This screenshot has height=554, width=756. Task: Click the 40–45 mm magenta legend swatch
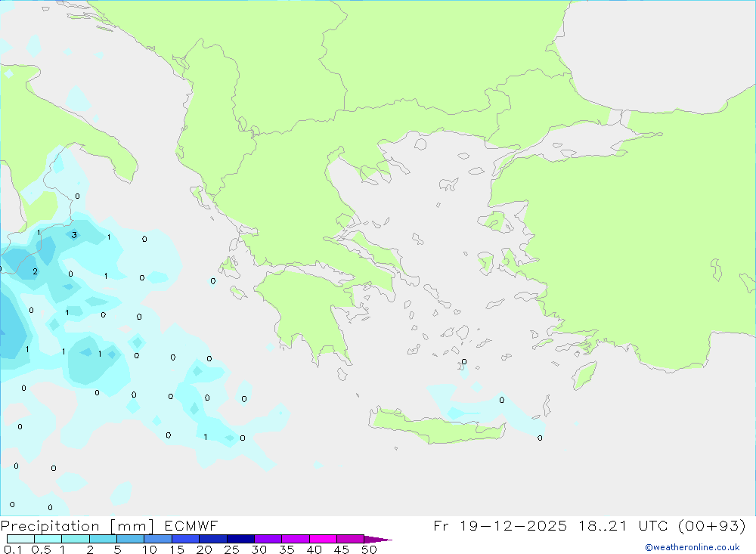(323, 539)
